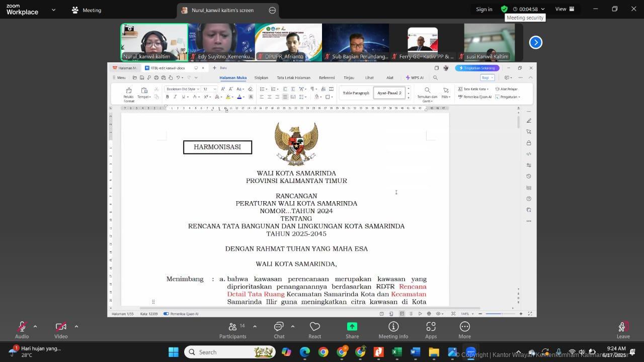The width and height of the screenshot is (644, 362).
Task: Expand the audio options chevron
Action: point(35,326)
